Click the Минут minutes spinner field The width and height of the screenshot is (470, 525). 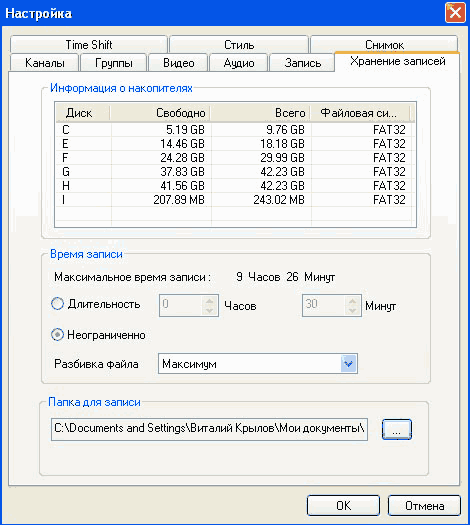[332, 305]
